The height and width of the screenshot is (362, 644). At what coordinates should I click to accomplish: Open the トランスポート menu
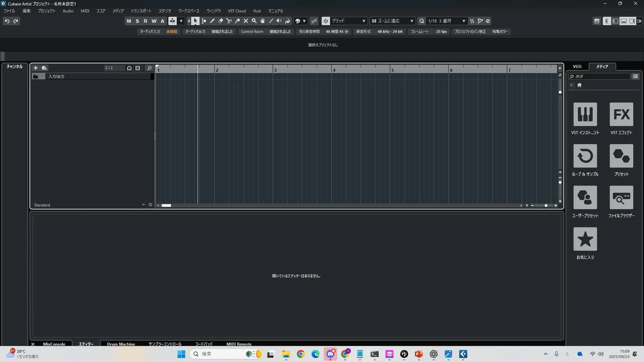point(141,11)
